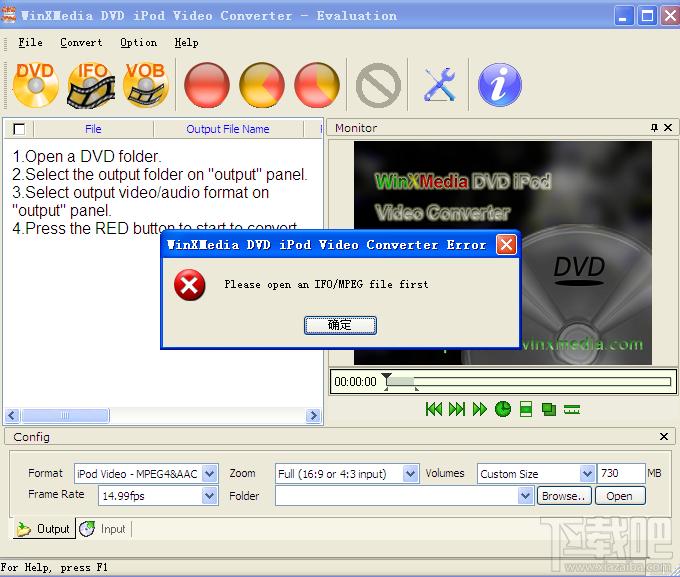Viewport: 680px width, 577px height.
Task: Open the Format dropdown (iPod Video - MPEG4&AAC)
Action: [210, 473]
